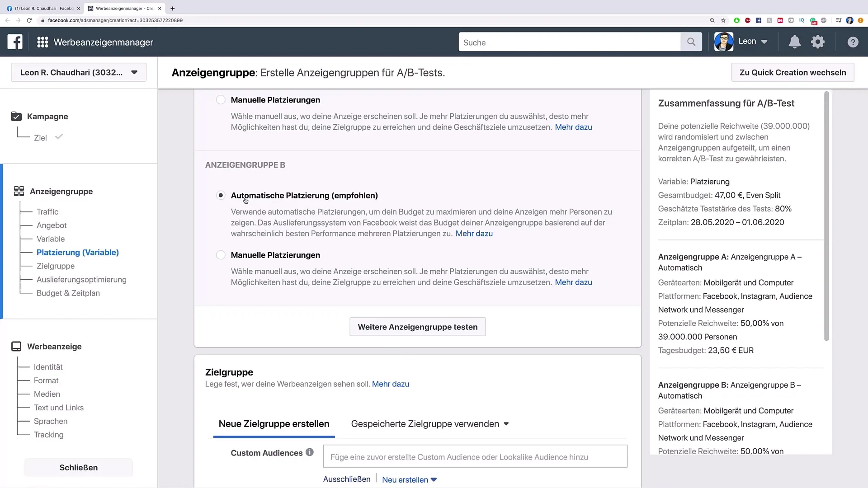Select Automatische Platzierung for Anzeigengruppe B
Viewport: 868px width, 488px height.
[x=221, y=195]
